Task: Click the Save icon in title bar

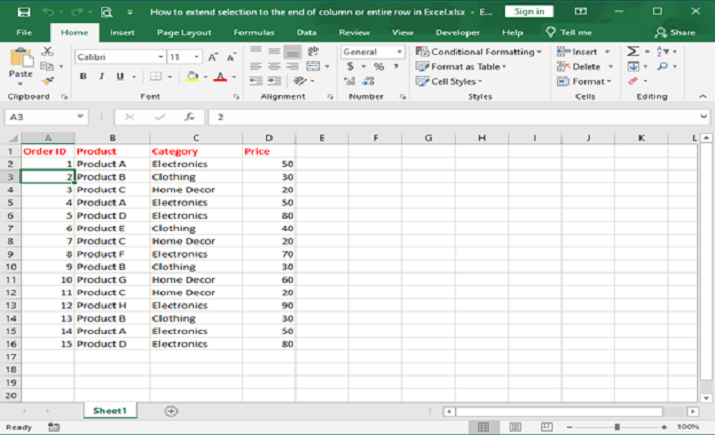Action: coord(23,12)
